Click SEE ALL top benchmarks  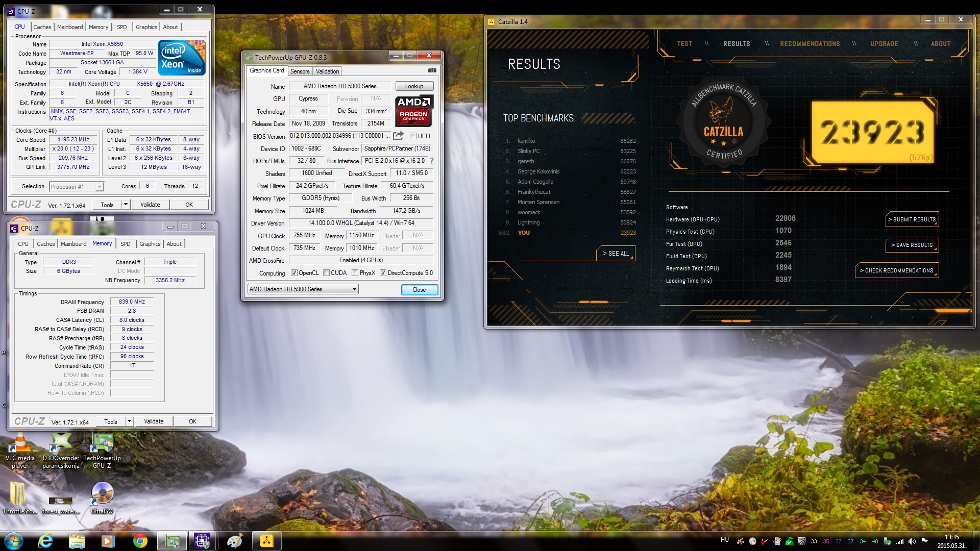coord(616,254)
